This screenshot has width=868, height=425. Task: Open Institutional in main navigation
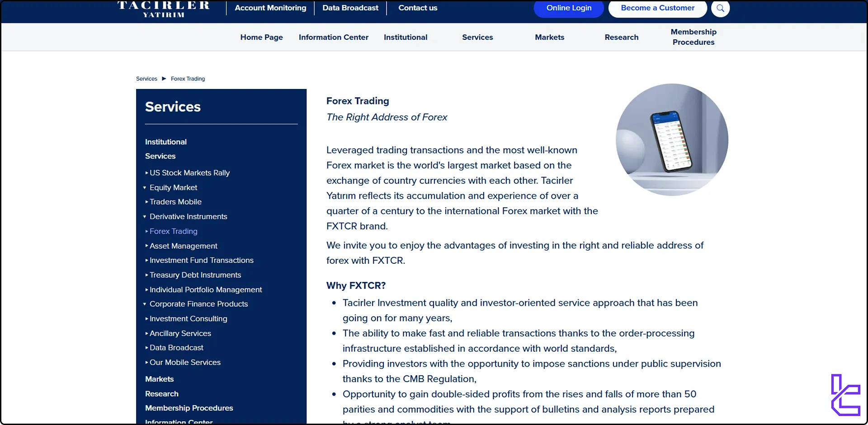click(406, 37)
